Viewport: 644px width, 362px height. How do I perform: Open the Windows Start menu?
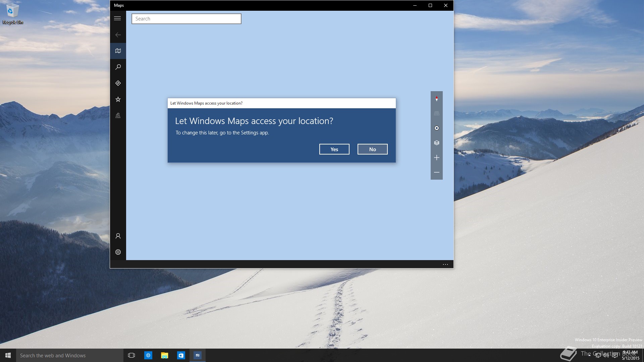(8, 355)
